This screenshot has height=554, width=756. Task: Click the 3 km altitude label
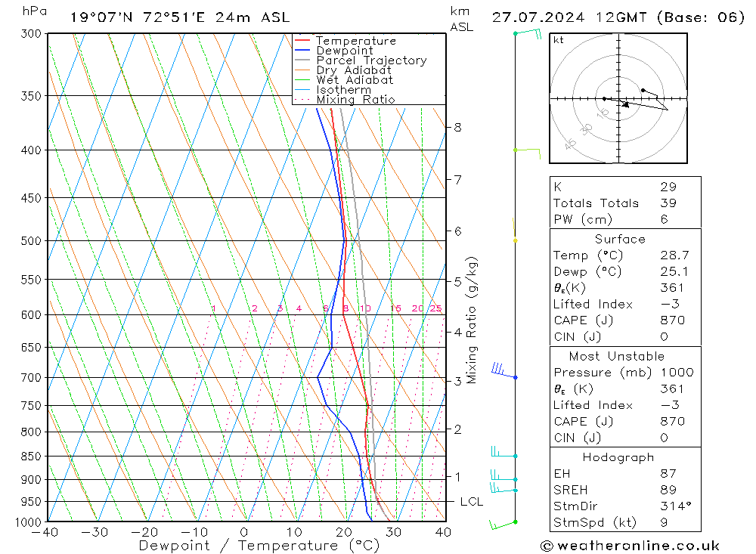click(x=457, y=381)
